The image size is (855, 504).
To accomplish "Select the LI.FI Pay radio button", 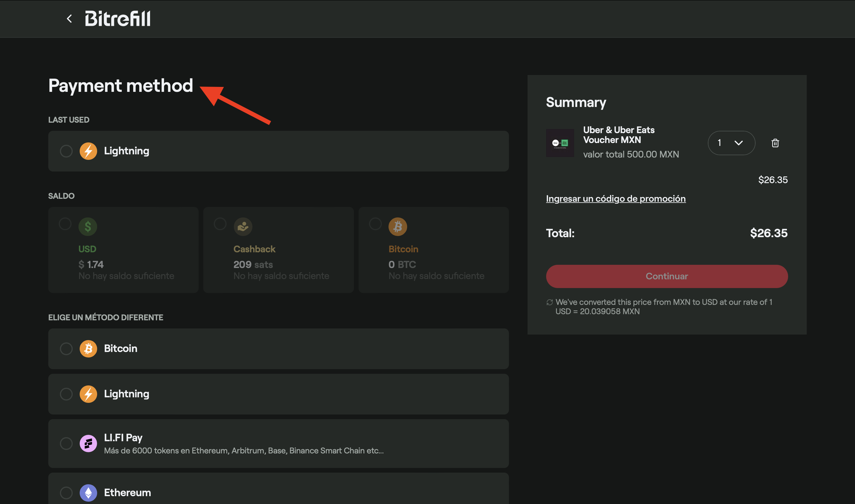I will [x=66, y=444].
